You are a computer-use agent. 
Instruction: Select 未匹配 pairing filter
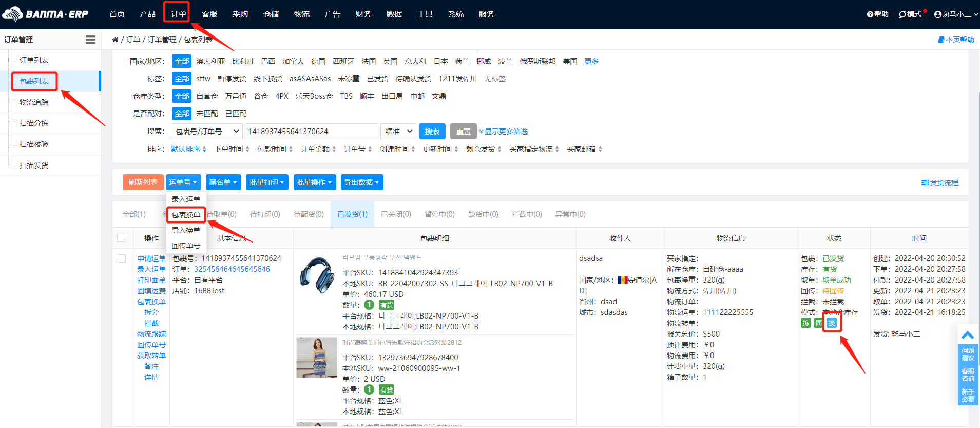207,114
